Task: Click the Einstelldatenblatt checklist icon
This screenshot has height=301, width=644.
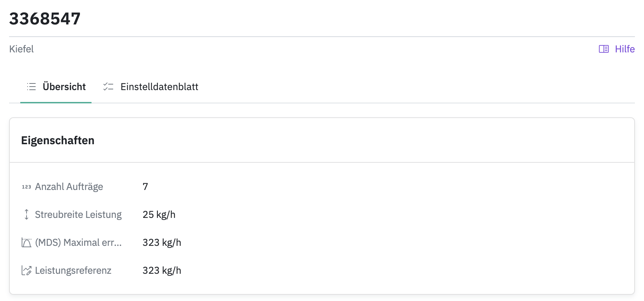Action: click(x=108, y=87)
